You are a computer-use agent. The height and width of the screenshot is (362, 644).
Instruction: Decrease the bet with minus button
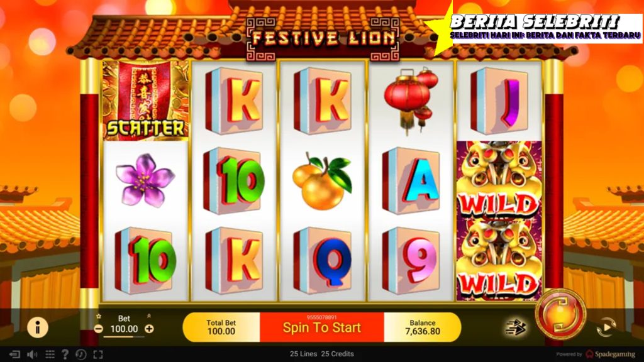coord(99,328)
